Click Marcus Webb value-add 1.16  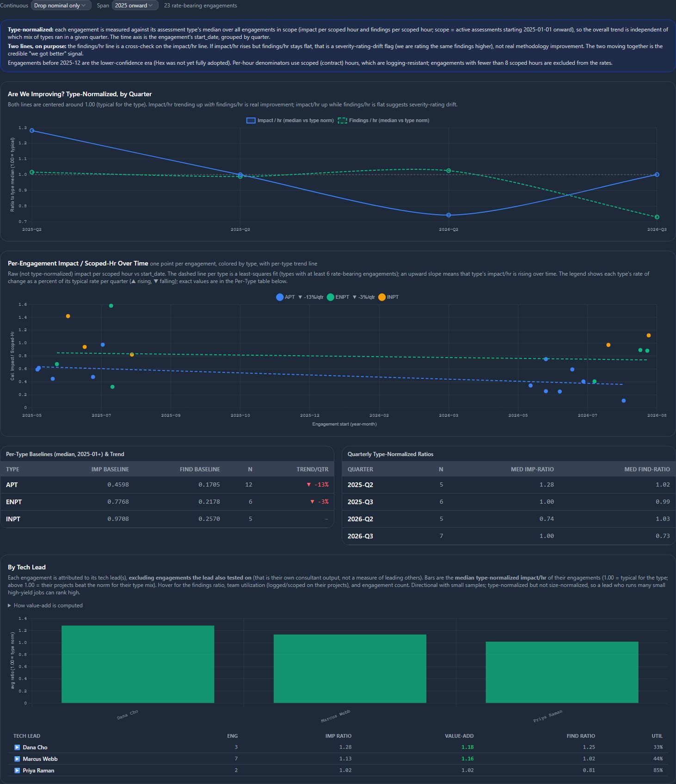coord(467,759)
